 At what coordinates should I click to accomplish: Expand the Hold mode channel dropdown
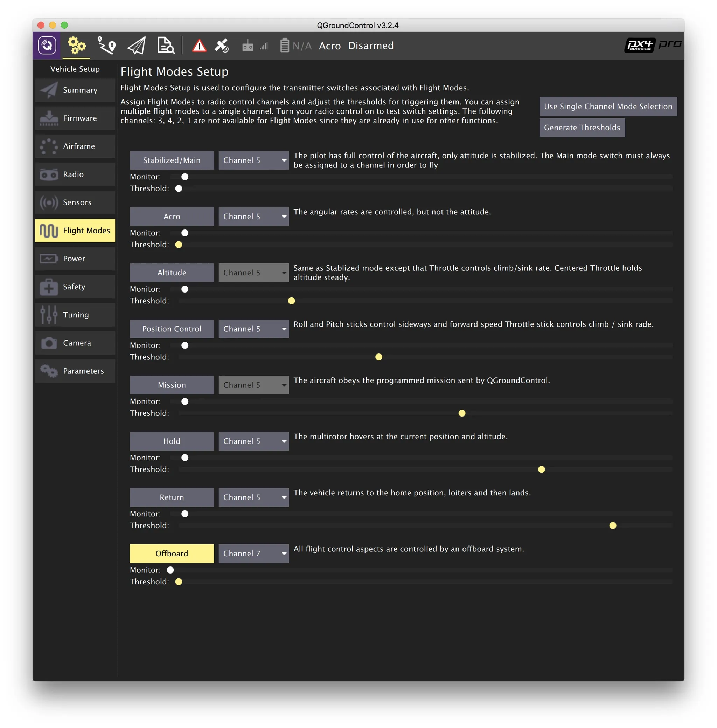pos(253,441)
